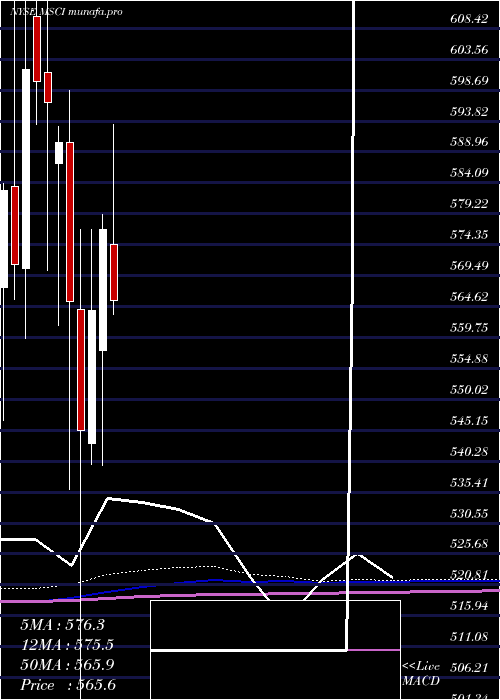Click the 598.69 price axis label

469,81
